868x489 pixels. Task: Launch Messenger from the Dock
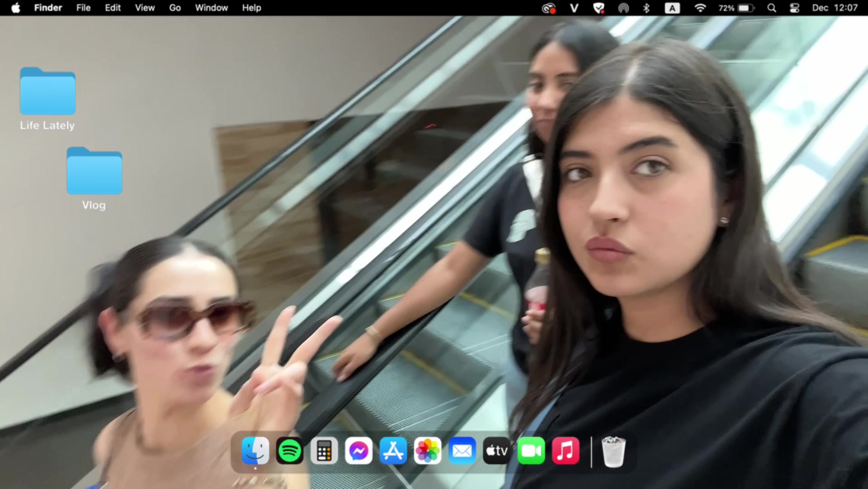coord(359,451)
